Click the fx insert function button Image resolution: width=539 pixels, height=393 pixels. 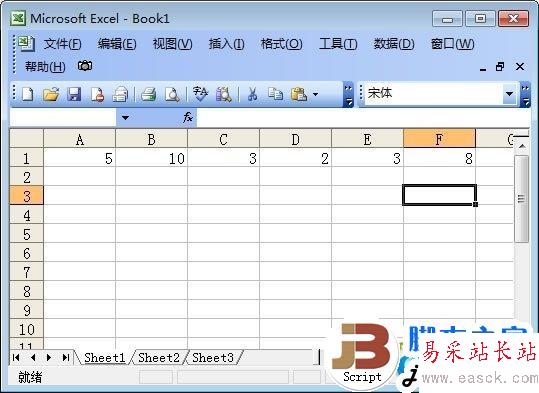188,118
